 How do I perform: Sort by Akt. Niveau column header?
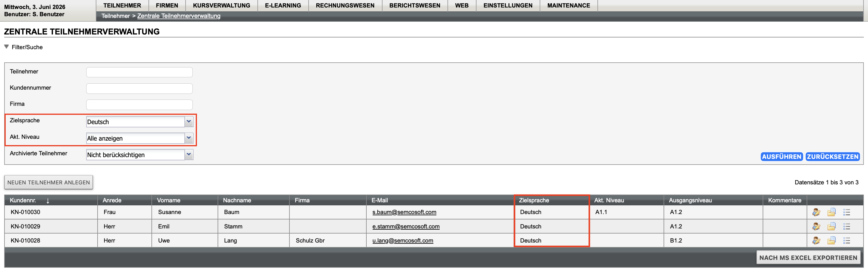pos(609,201)
